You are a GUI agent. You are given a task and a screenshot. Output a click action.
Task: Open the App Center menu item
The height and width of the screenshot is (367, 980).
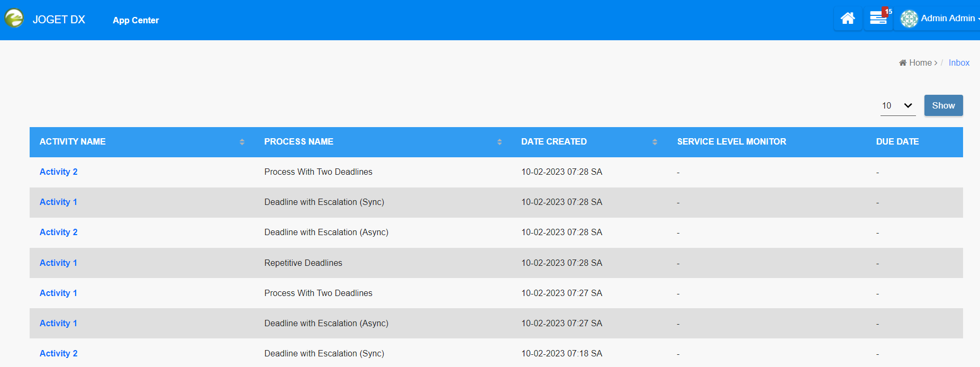(x=135, y=20)
